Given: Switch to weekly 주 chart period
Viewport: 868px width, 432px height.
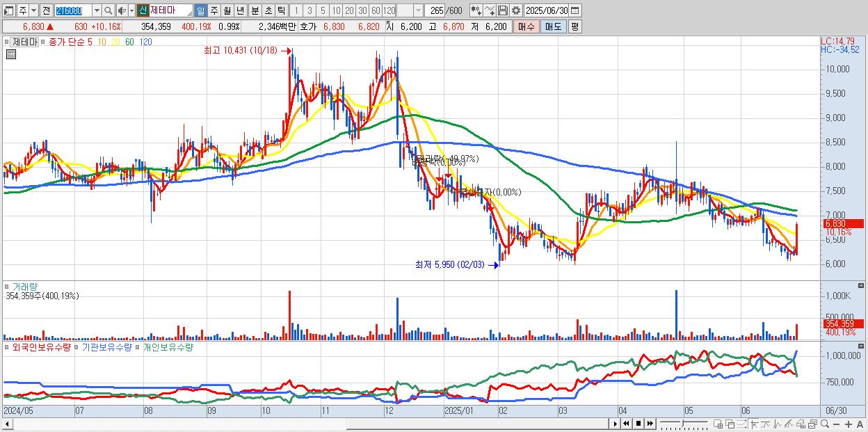Looking at the screenshot, I should point(214,11).
